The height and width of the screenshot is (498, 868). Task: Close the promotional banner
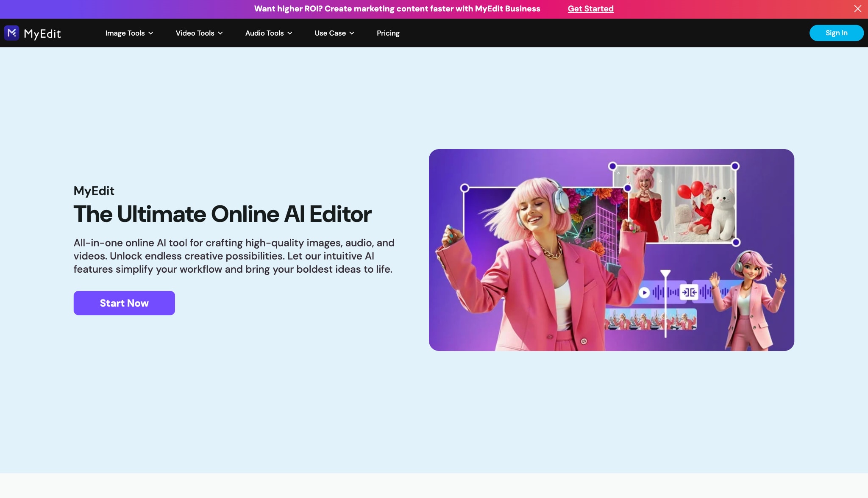[857, 8]
